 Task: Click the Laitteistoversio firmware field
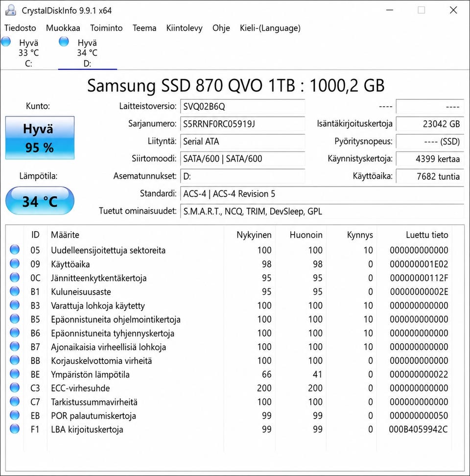coord(242,107)
